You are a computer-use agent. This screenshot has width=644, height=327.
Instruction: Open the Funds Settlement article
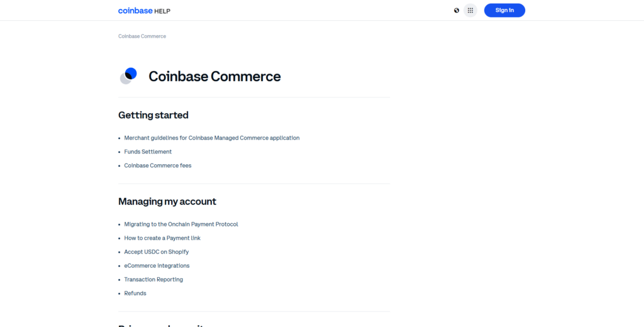(148, 152)
